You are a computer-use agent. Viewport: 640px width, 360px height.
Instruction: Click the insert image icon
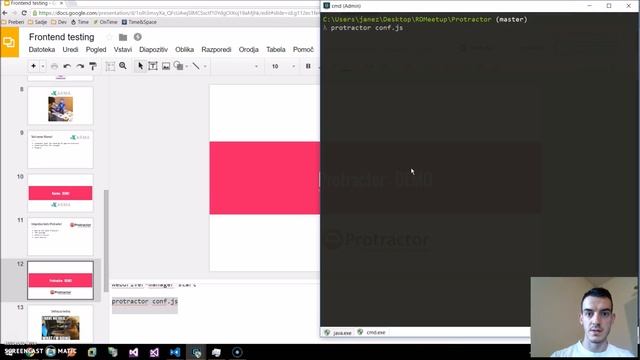(166, 66)
